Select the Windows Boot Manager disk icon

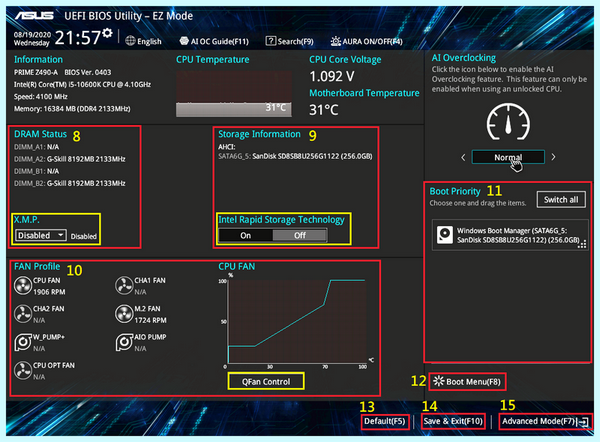(445, 234)
